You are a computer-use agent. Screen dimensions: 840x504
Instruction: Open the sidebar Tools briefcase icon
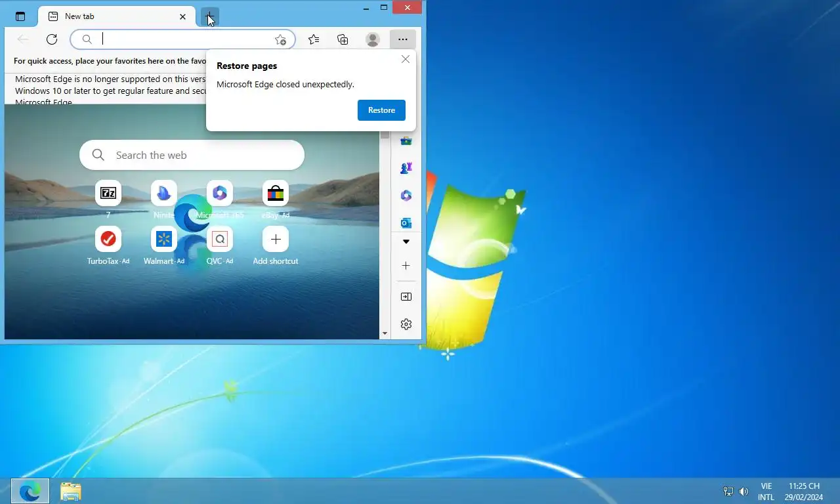406,140
